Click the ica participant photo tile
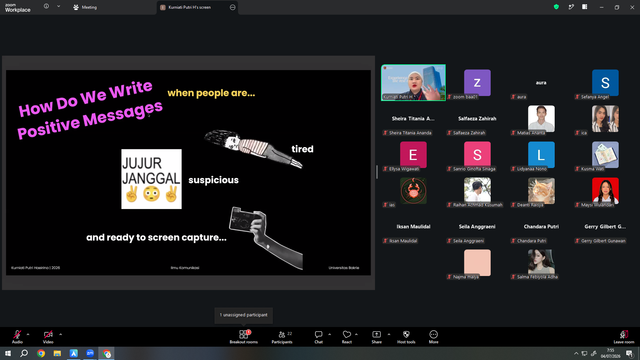This screenshot has height=360, width=640. tap(605, 119)
